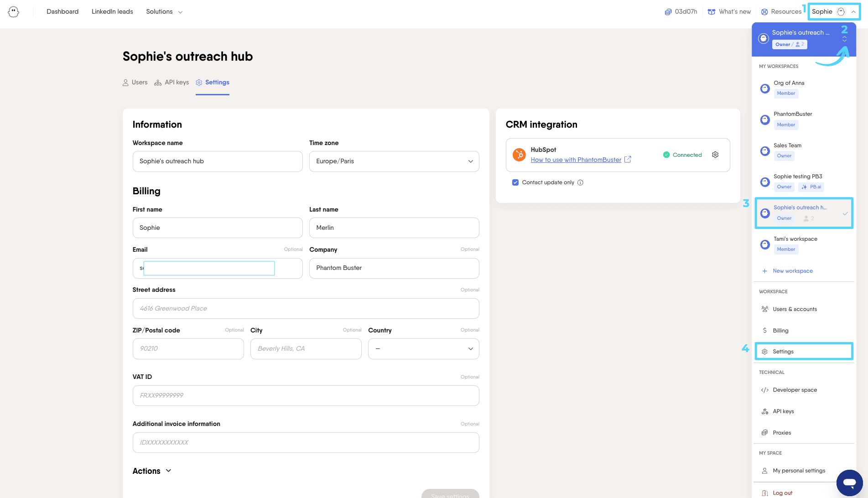868x498 pixels.
Task: Click info icon beside Contact update only
Action: [x=580, y=182]
